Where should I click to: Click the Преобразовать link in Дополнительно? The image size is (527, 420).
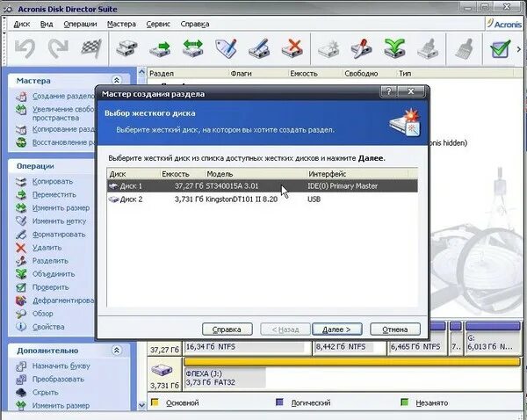58,380
